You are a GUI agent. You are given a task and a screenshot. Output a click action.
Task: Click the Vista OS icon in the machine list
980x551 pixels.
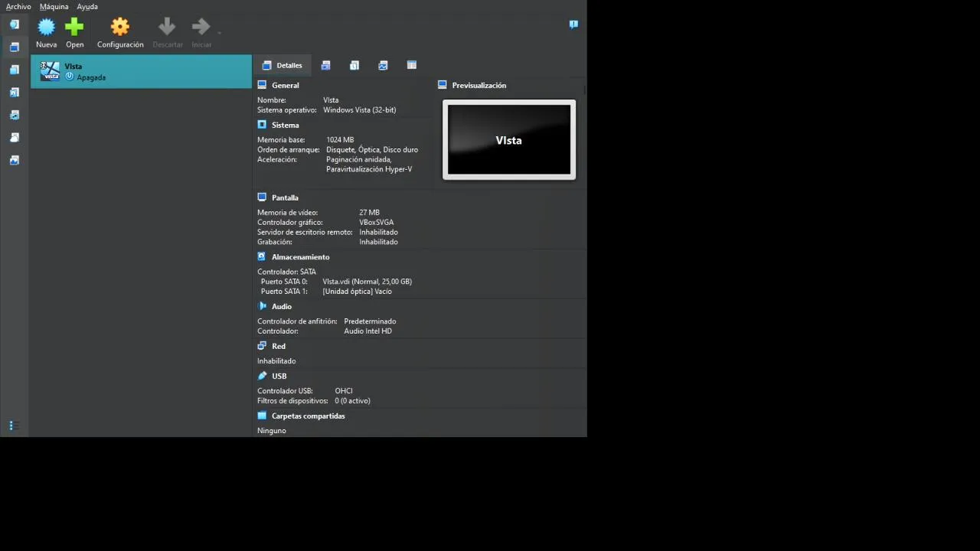(50, 71)
